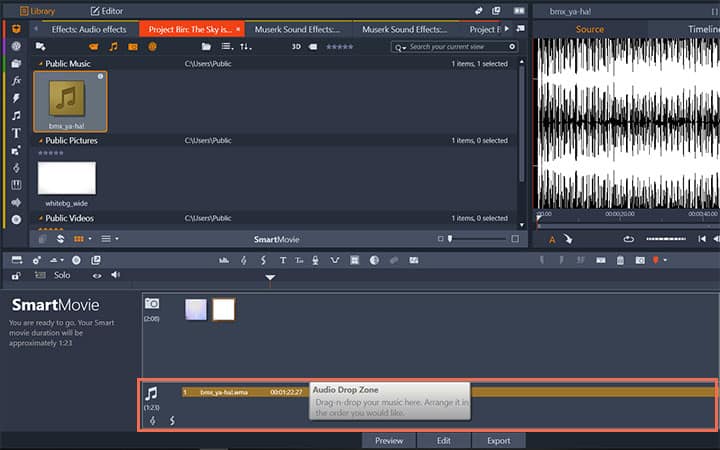Toggle the track lock icon beside Solo
This screenshot has width=720, height=450.
tap(16, 275)
